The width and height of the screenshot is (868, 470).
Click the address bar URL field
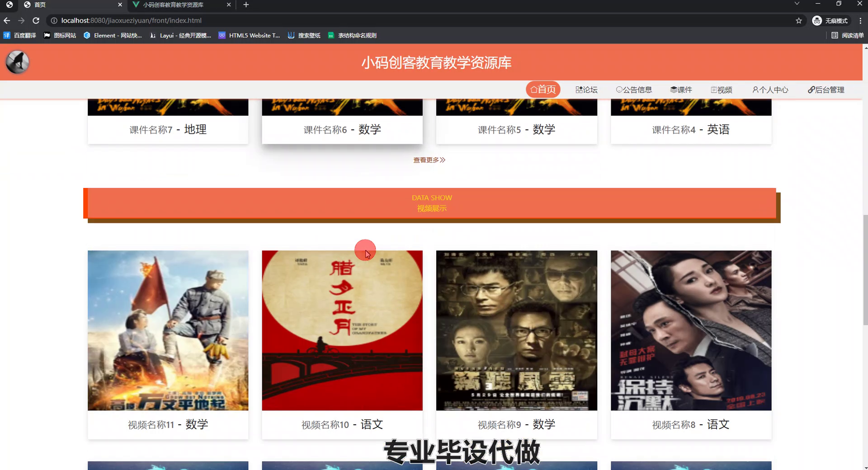[x=425, y=20]
